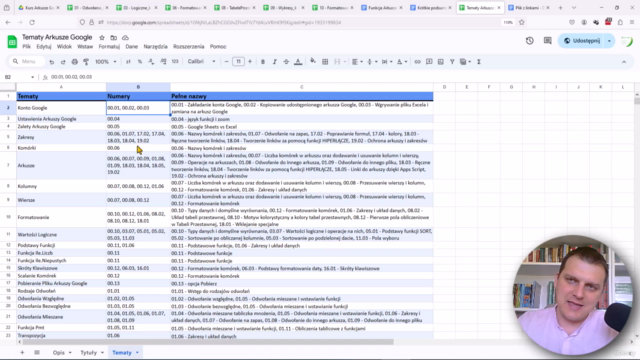Screen dimensions: 640x360
Task: Open the Calibri font dropdown
Action: tap(201, 62)
